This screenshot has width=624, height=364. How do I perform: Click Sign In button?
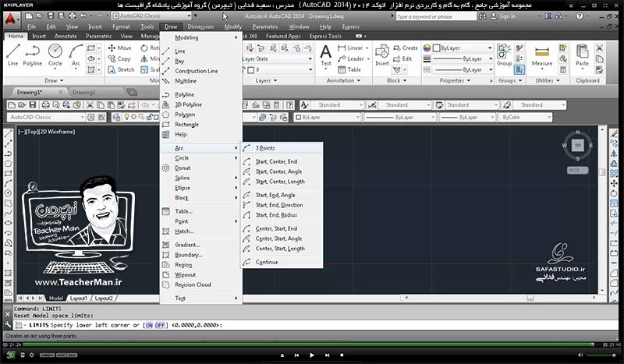[x=503, y=16]
